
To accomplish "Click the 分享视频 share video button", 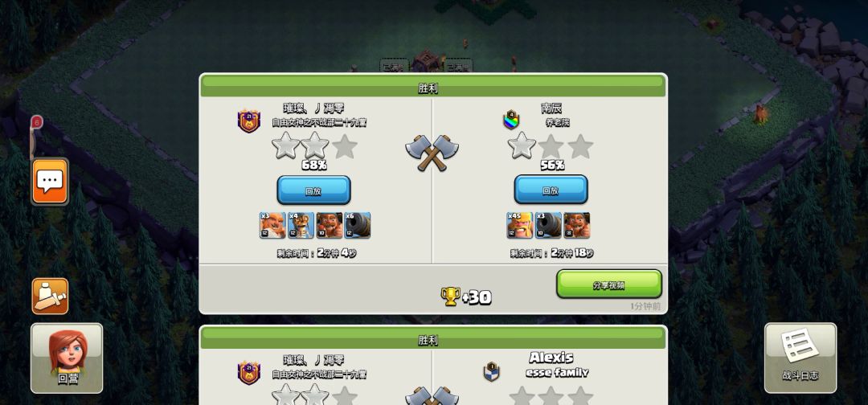I will (609, 284).
